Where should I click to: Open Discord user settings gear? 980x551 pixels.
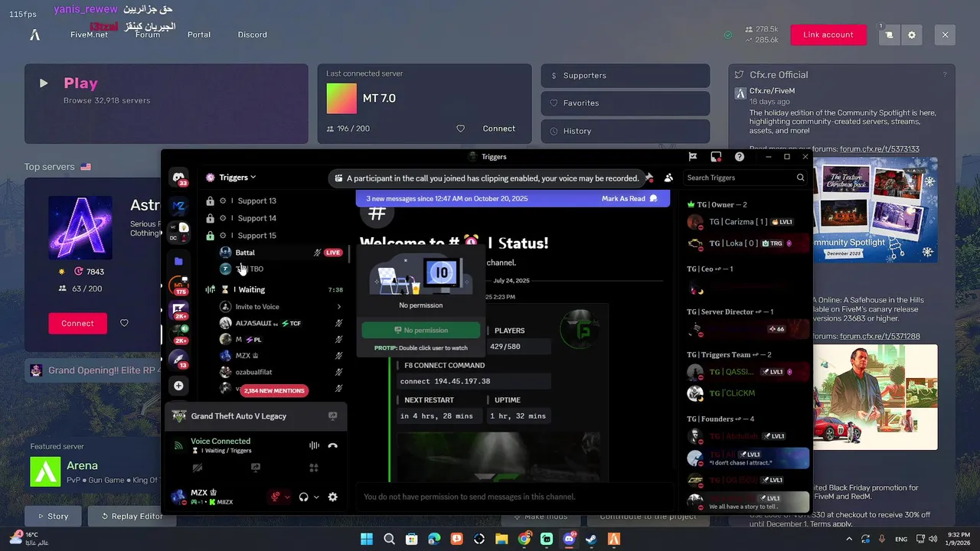[x=332, y=497]
